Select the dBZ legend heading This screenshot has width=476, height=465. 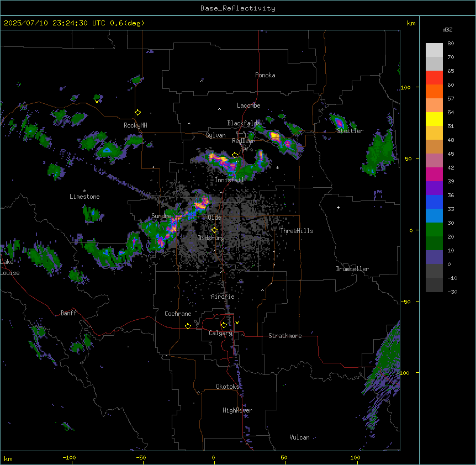tap(447, 29)
